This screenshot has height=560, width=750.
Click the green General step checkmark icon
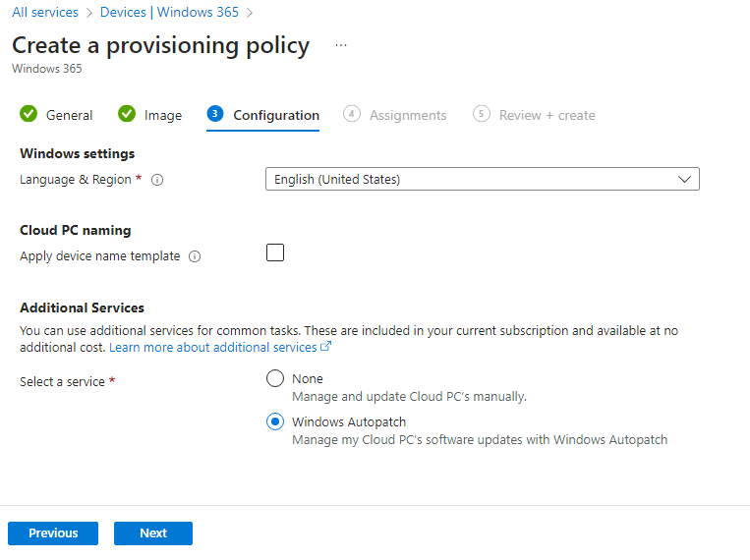coord(29,114)
